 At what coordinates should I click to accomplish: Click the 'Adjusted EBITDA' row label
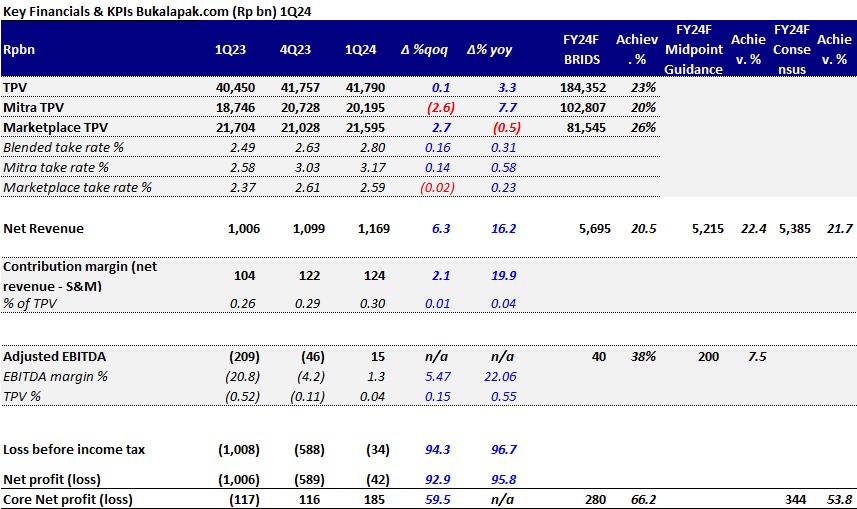point(55,356)
